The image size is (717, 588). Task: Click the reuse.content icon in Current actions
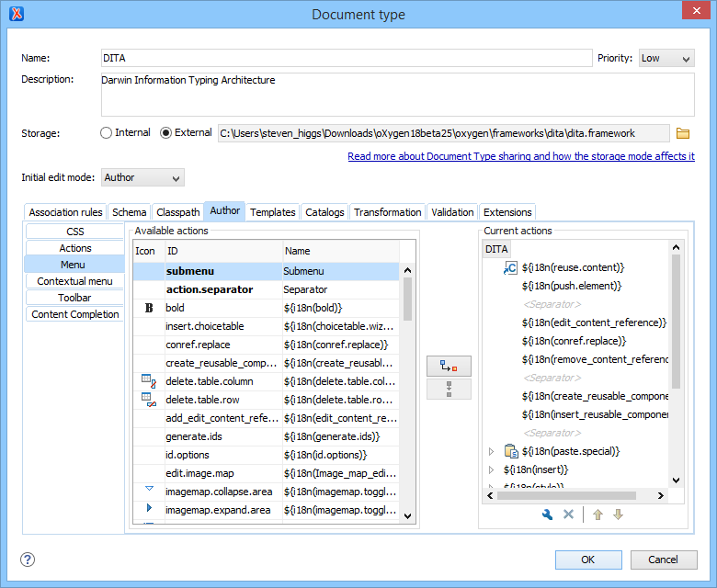click(510, 267)
